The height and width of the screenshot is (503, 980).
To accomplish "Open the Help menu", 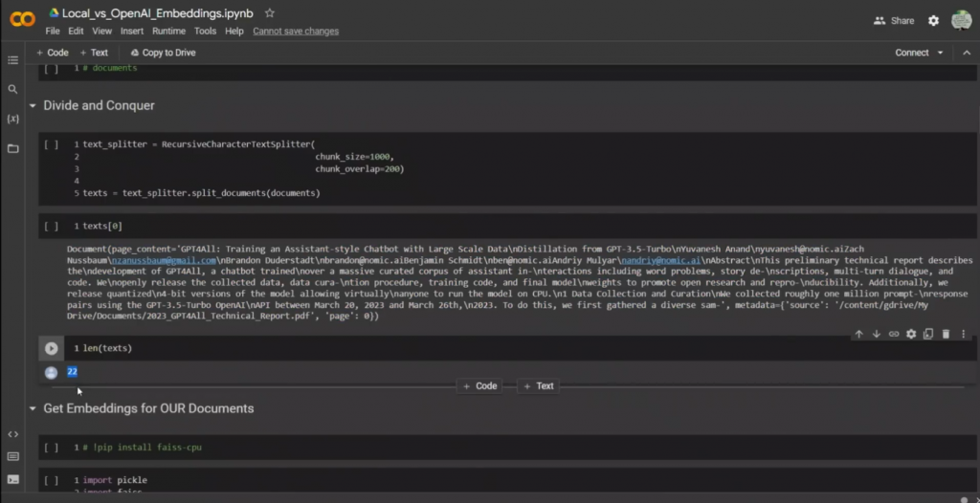I will [234, 32].
